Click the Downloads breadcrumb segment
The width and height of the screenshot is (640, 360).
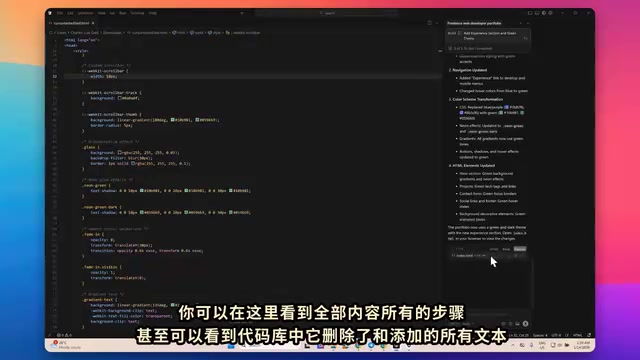click(112, 33)
